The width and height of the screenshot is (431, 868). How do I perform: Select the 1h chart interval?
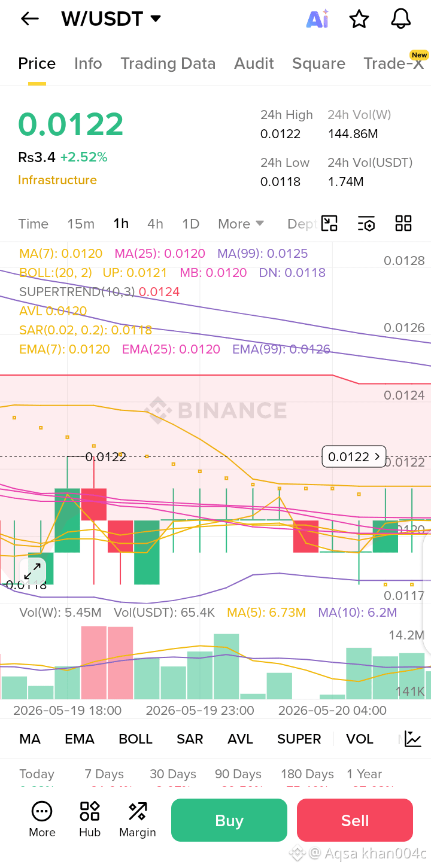point(121,224)
